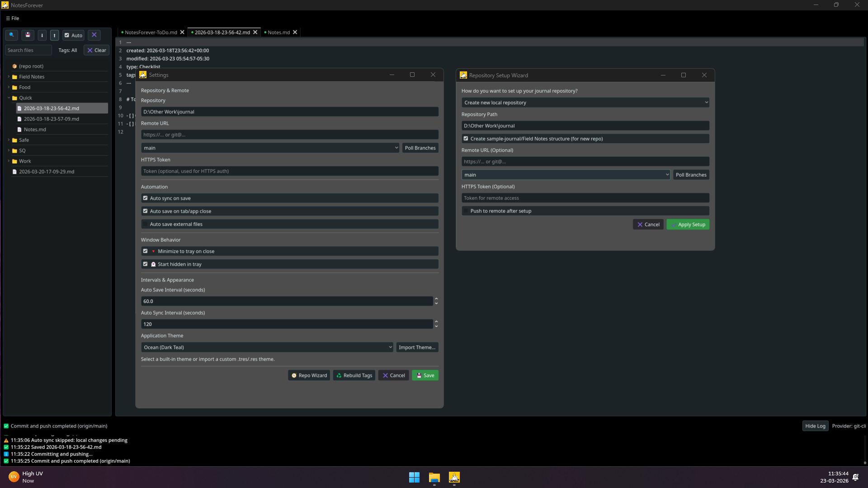Viewport: 868px width, 488px height.
Task: Click the down arrow pull icon
Action: point(42,35)
